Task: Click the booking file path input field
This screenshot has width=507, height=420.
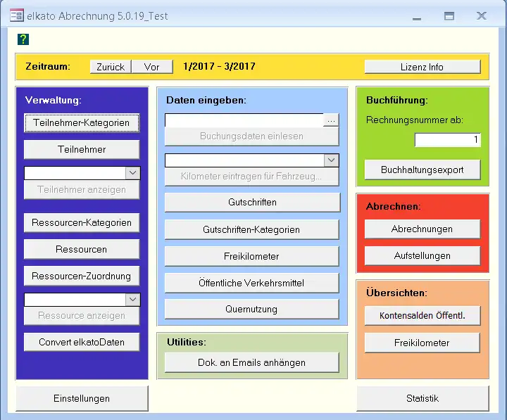Action: click(244, 120)
